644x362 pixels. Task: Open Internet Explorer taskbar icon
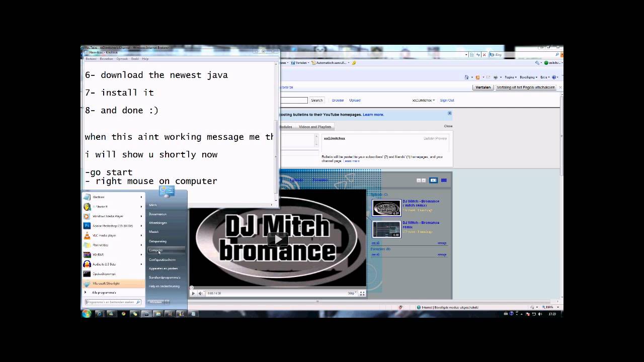(99, 314)
